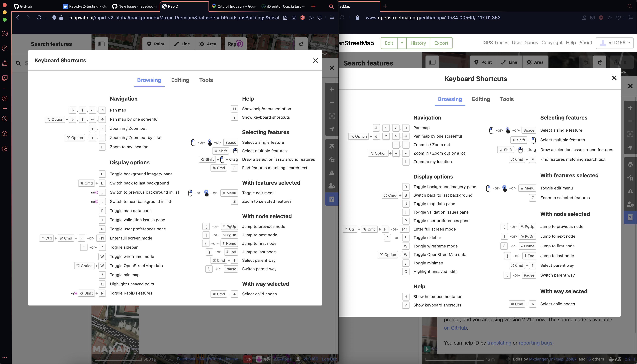Click the RapiD browser address bar URL

click(x=174, y=18)
